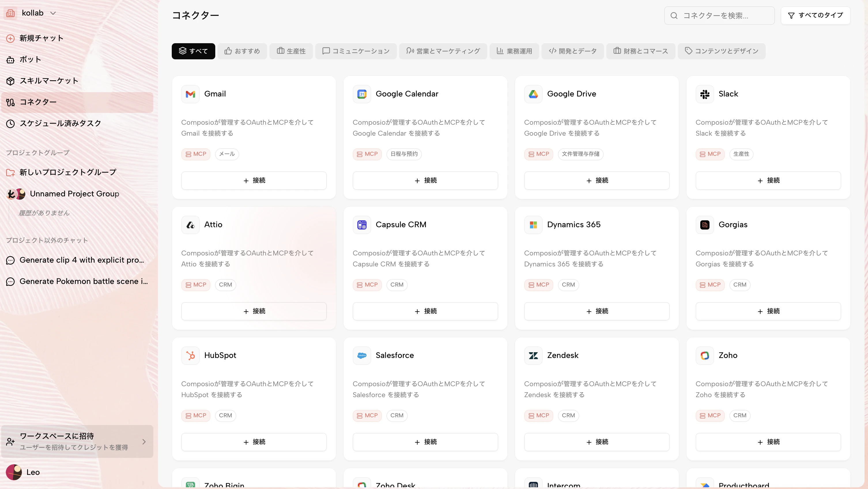Click the Dynamics 365 logo icon
Viewport: 868px width, 489px height.
(x=533, y=225)
